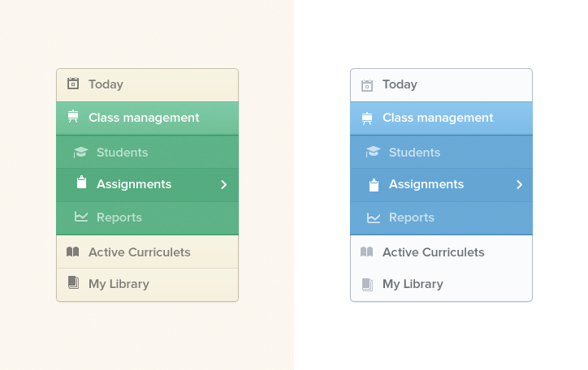
Task: Open My Library in the blue-themed menu
Action: 441,284
